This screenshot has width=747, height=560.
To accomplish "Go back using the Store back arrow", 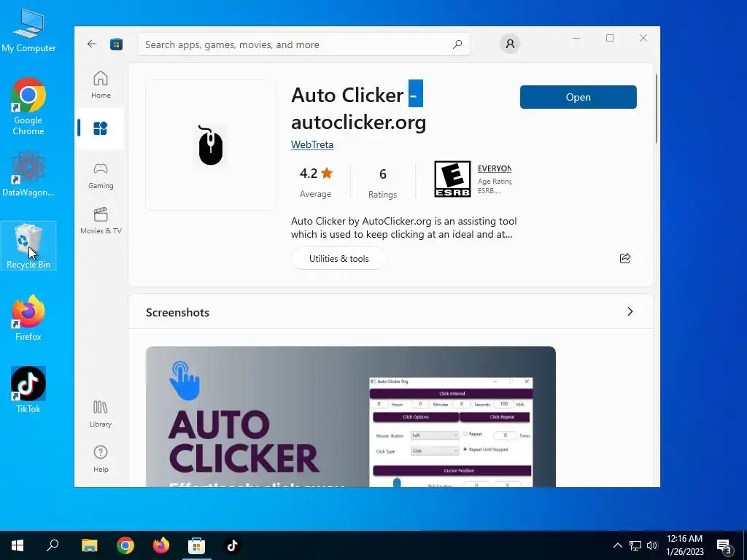I will click(91, 44).
